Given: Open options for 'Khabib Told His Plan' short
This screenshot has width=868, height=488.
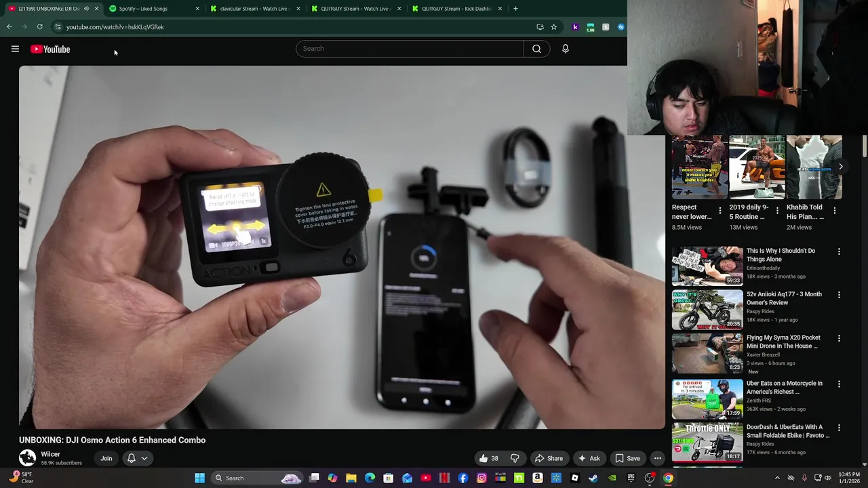Looking at the screenshot, I should pos(835,211).
